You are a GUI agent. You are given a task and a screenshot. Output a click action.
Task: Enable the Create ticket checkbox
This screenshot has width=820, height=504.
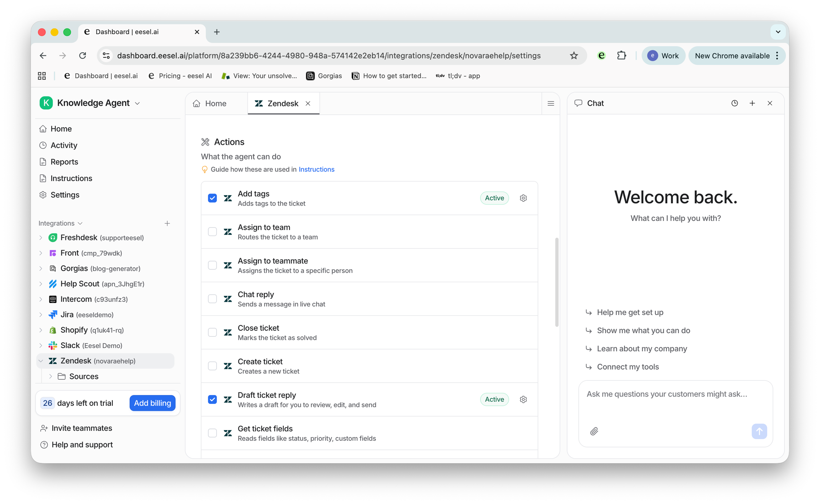point(212,366)
